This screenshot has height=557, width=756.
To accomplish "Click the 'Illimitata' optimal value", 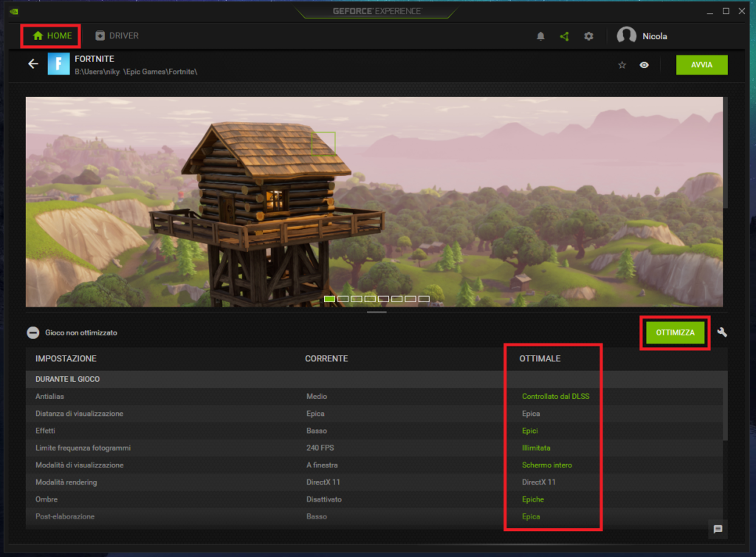I will pyautogui.click(x=536, y=448).
